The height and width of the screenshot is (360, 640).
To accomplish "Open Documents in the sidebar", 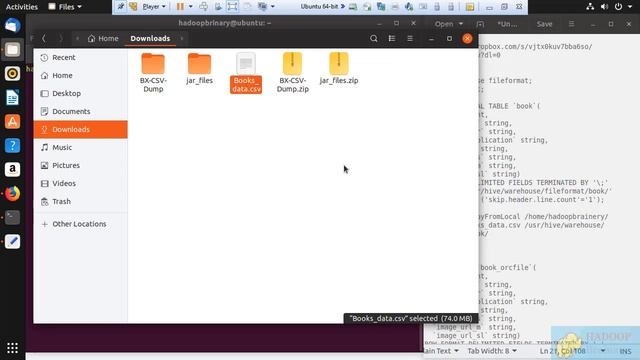I will (x=80, y=111).
